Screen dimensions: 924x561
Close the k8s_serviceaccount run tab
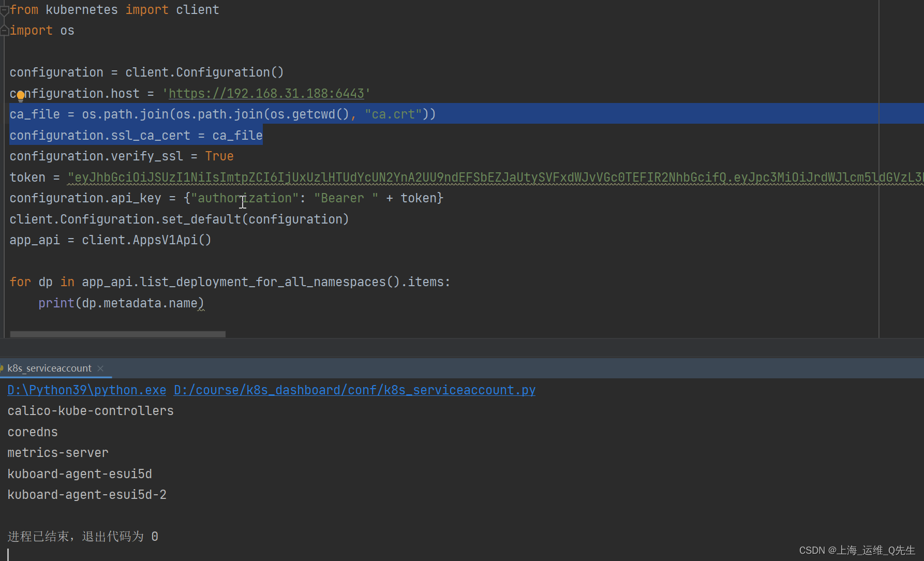[100, 368]
